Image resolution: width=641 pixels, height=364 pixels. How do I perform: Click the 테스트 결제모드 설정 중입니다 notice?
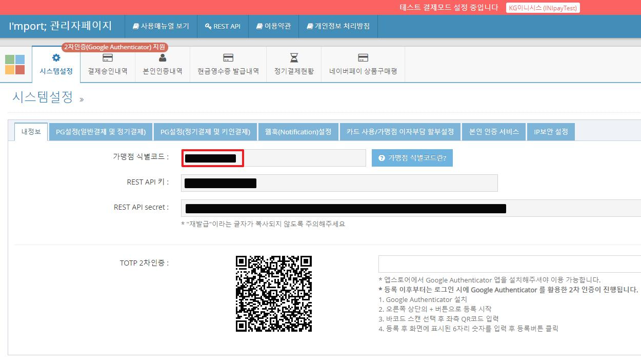pos(449,7)
